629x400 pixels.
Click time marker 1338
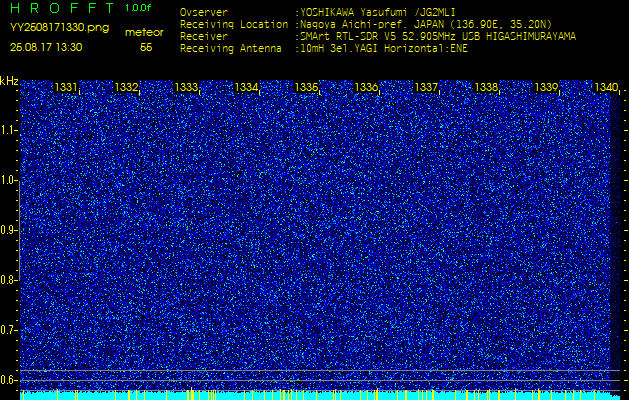point(486,87)
